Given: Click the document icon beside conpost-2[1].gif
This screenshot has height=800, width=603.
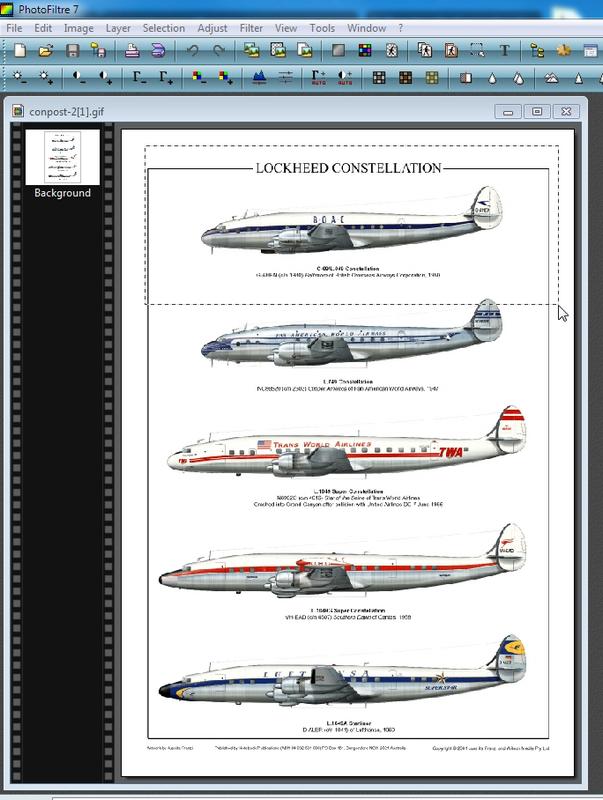Looking at the screenshot, I should click(x=18, y=111).
